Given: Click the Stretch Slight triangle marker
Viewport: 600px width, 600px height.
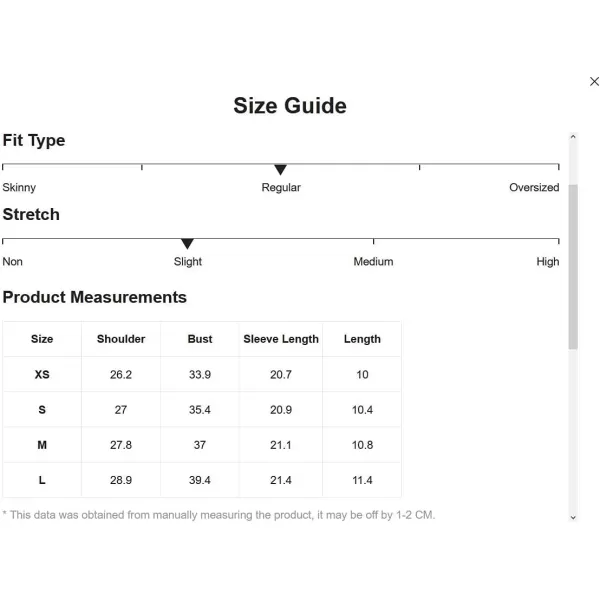Looking at the screenshot, I should [x=187, y=244].
